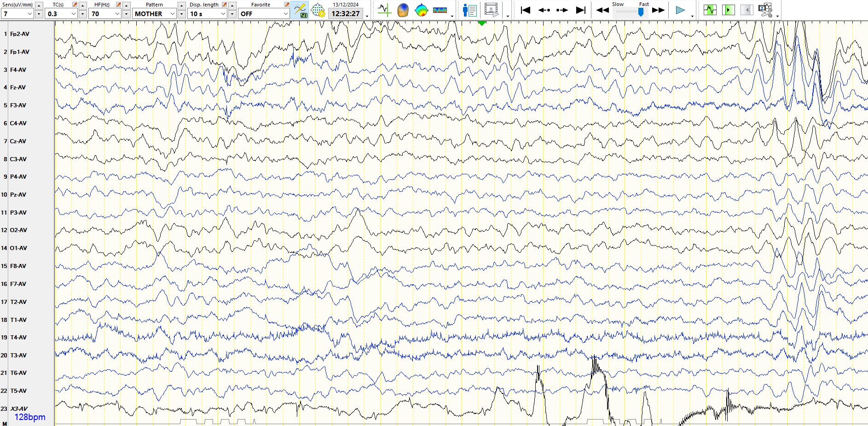Open the video recording window icon
Image resolution: width=868 pixels, height=426 pixels.
tap(492, 10)
